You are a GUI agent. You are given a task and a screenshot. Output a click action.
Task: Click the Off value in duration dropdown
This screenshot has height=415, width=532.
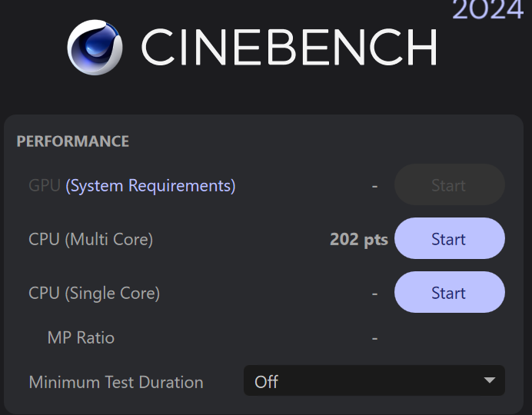266,381
